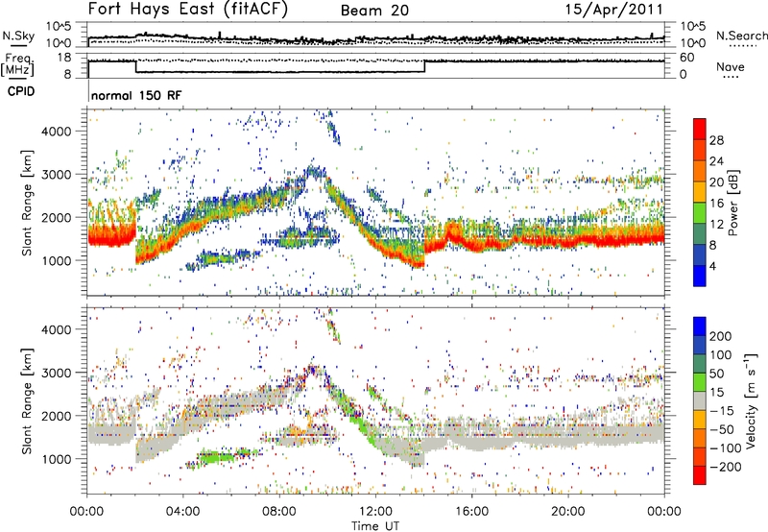Image resolution: width=768 pixels, height=532 pixels.
Task: Pick the light green segment between 12 and 16 dB
Action: (700, 213)
